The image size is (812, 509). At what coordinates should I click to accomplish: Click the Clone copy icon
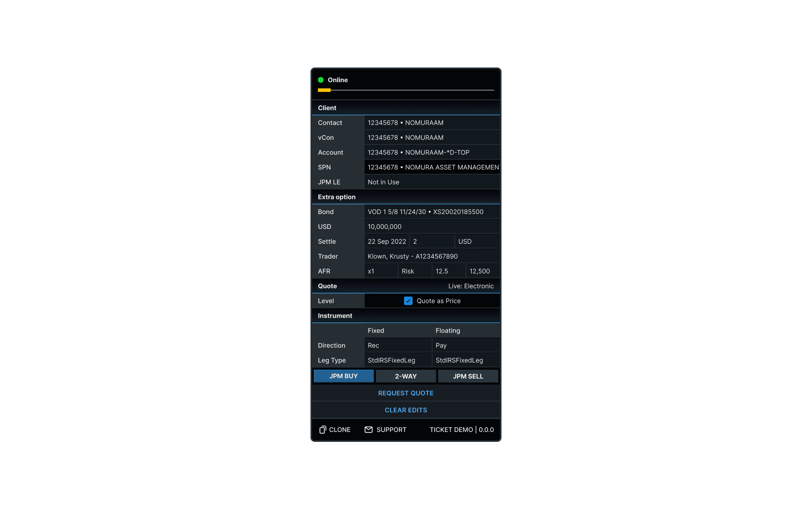pyautogui.click(x=322, y=429)
